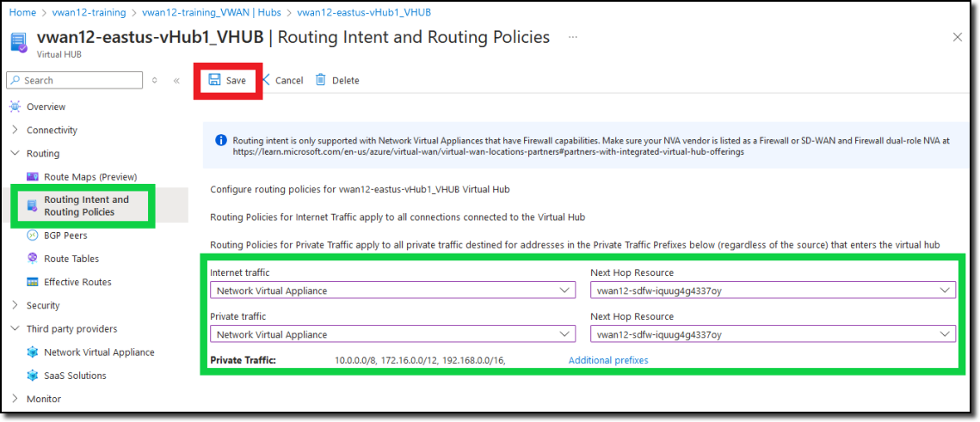This screenshot has width=980, height=422.
Task: Close the Routing Intent blade
Action: pos(957,38)
